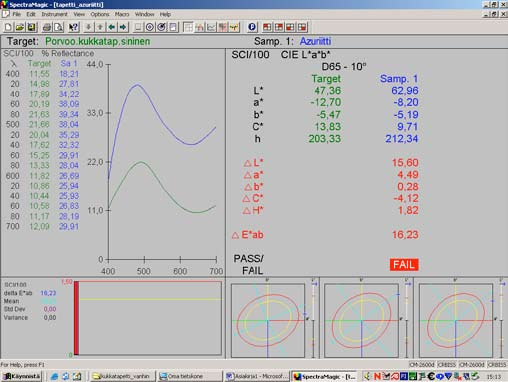This screenshot has height=382, width=508.
Task: Print using the printer toolbar icon
Action: [x=47, y=27]
